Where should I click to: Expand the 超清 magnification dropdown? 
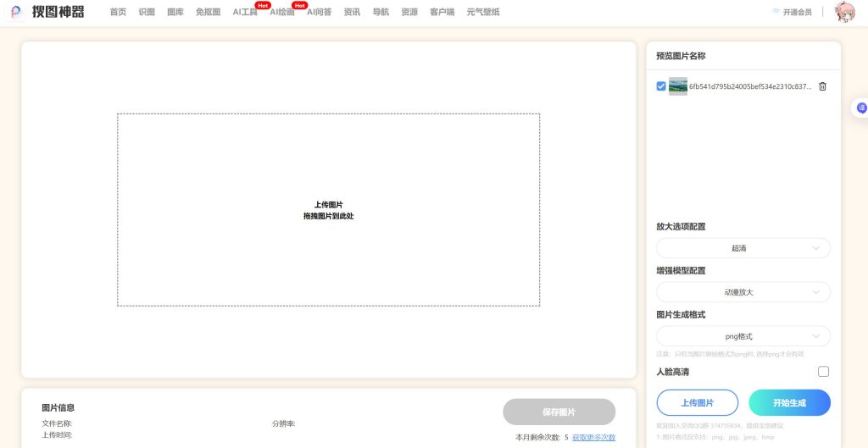click(x=743, y=248)
